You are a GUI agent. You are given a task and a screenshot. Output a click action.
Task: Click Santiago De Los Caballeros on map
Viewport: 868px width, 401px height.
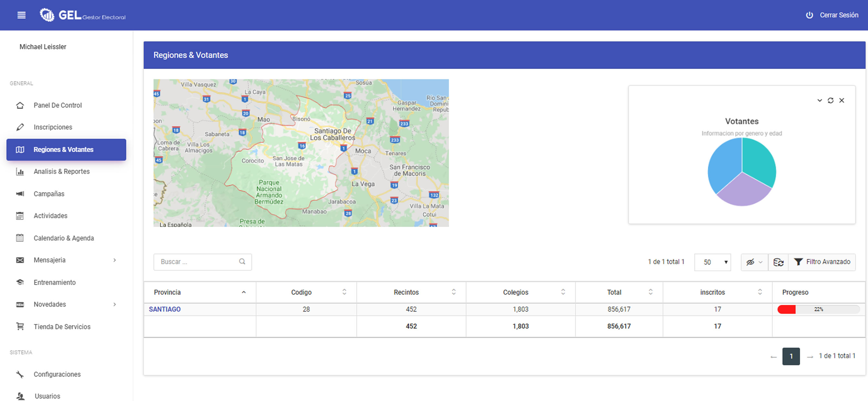[x=332, y=134]
